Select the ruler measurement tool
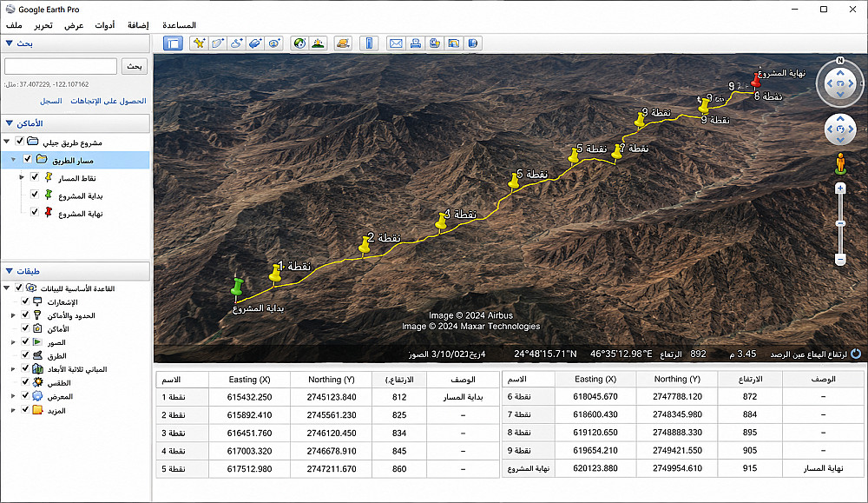 pos(369,43)
